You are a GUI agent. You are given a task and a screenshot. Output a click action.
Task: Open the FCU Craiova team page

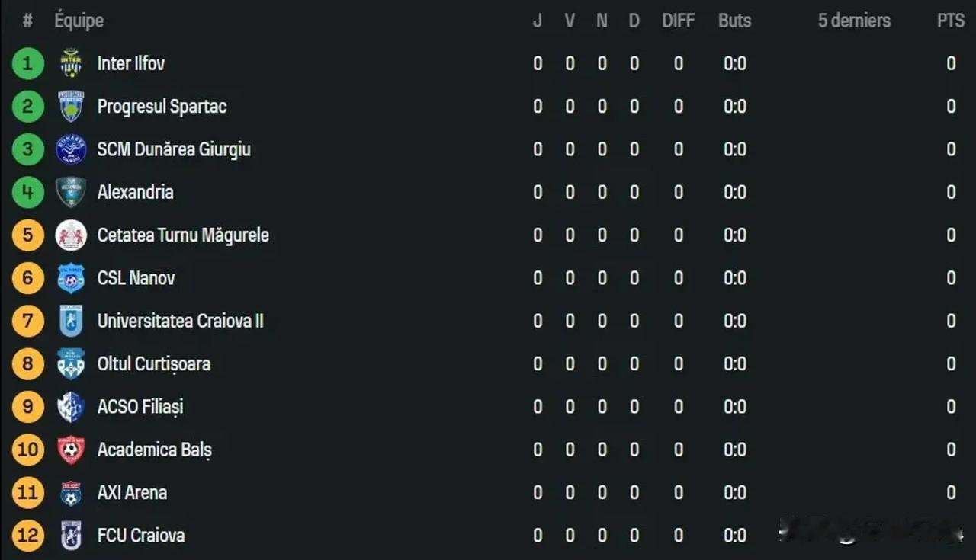pos(141,536)
